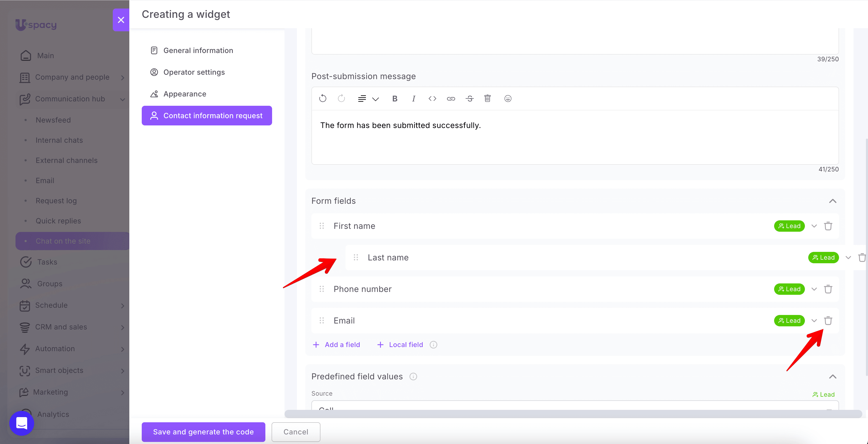
Task: Click the Lead tag on Email row
Action: pos(789,321)
